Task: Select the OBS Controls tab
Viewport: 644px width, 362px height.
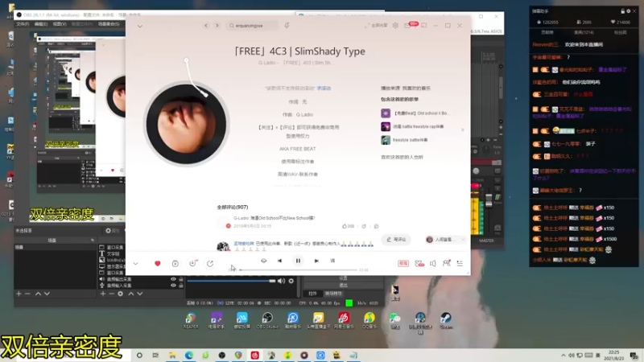Action: tap(312, 294)
